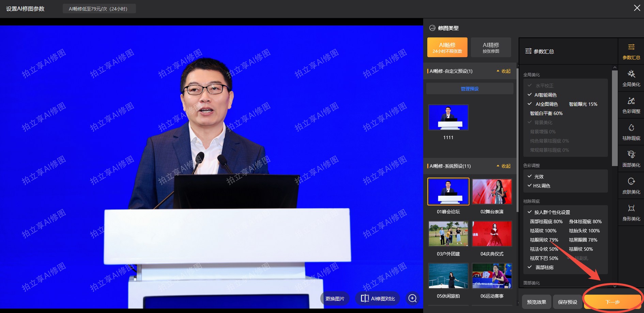Collapse the AI畅修-系统预设 section

tap(504, 166)
